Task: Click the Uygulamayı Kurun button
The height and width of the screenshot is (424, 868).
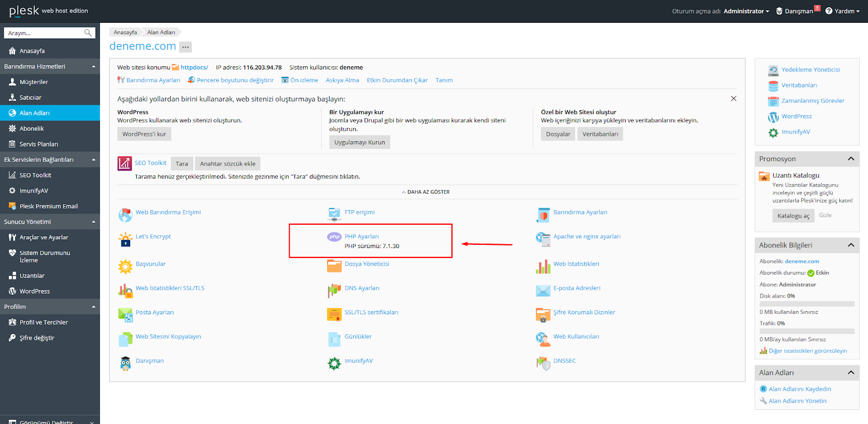Action: pyautogui.click(x=360, y=142)
